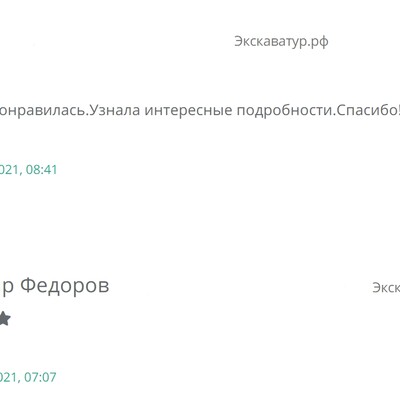This screenshot has width=400, height=400.
Task: Click the year fragment before 08:41
Action: [x=9, y=170]
